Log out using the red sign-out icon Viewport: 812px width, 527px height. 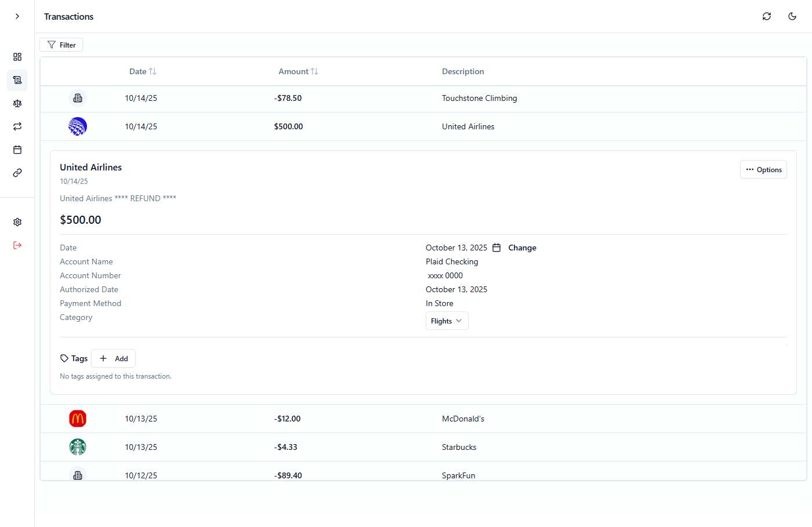[17, 245]
